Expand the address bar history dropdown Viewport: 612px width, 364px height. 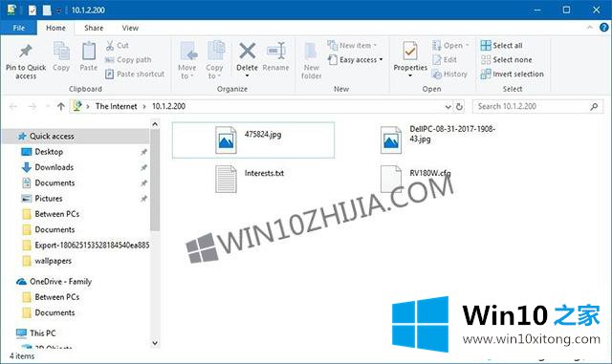(x=448, y=106)
